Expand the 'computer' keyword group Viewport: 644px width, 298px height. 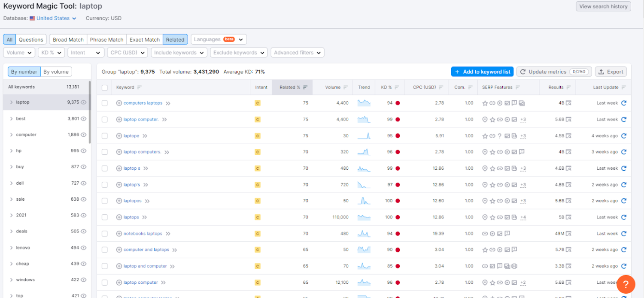point(11,135)
